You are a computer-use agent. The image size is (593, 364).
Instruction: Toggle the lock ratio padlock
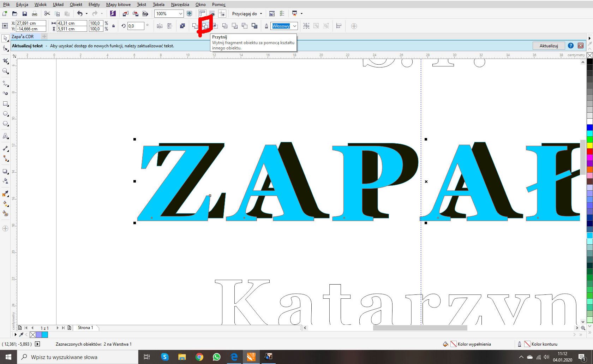click(x=113, y=26)
